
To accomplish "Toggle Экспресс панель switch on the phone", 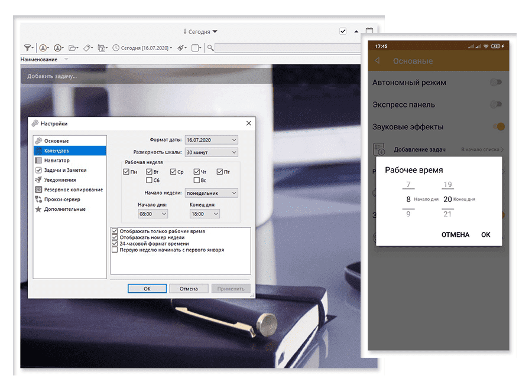I will (x=496, y=104).
